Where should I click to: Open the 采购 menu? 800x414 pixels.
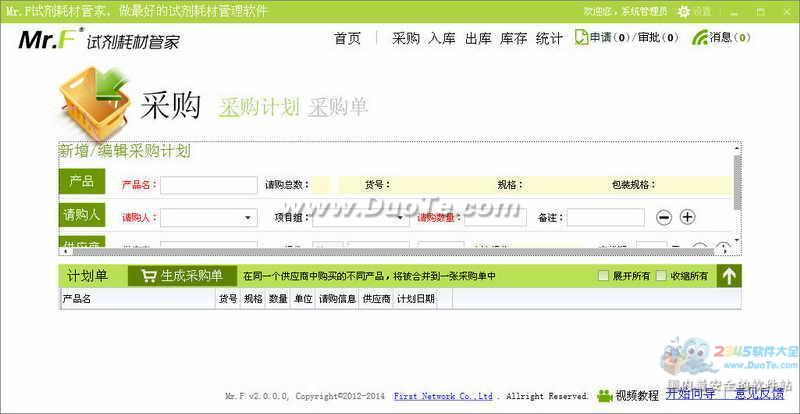tap(406, 38)
